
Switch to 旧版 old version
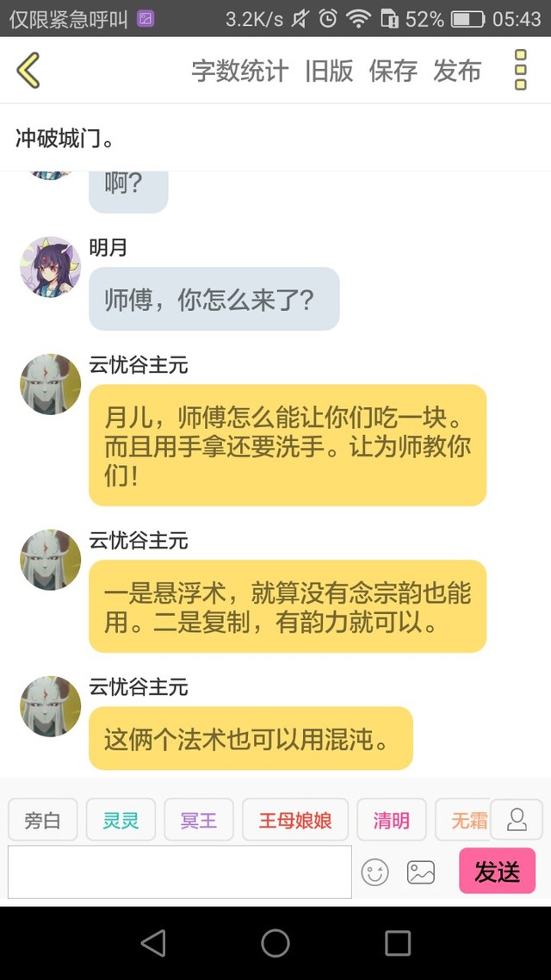tap(329, 71)
